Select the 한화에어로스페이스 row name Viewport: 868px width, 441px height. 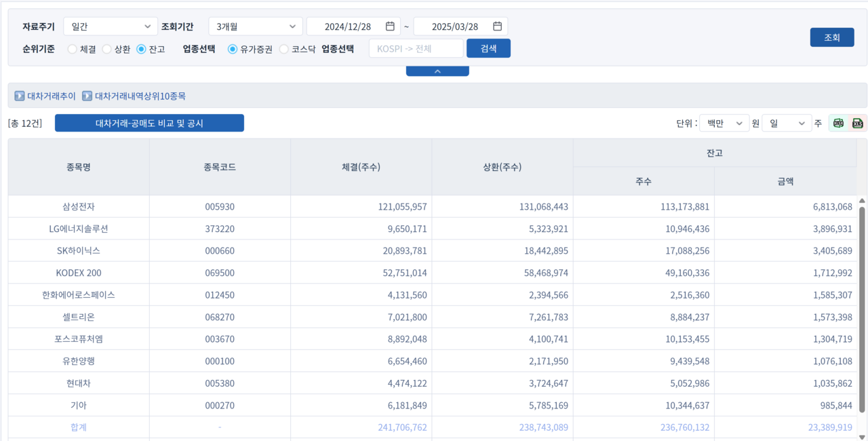point(79,295)
